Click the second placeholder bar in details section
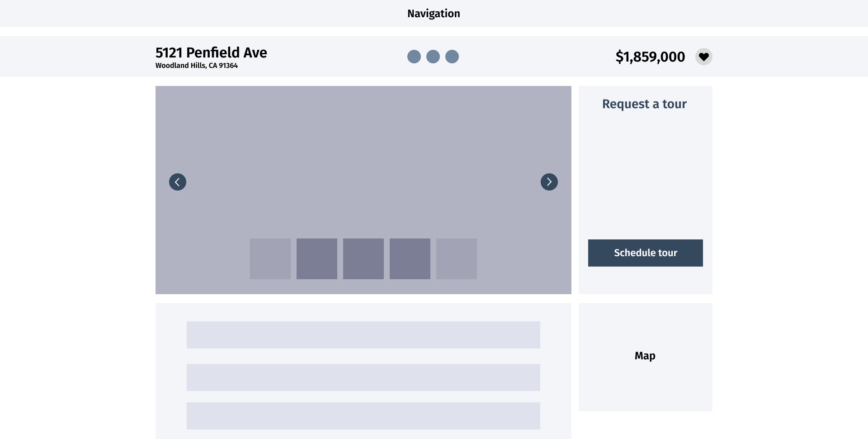Screen dimensions: 868x439 (x=363, y=377)
